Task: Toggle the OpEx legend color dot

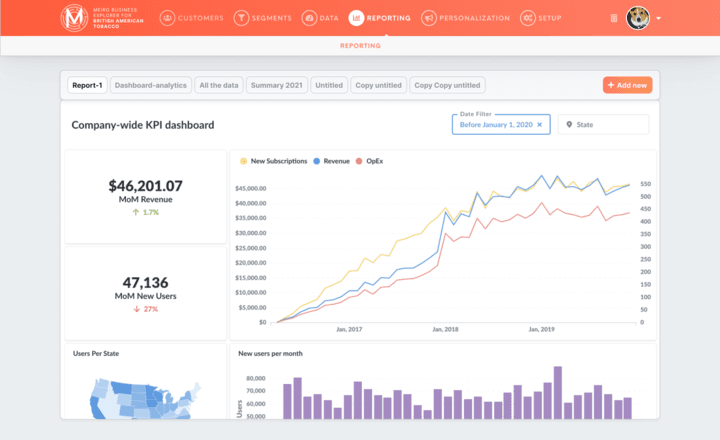Action: [360, 161]
